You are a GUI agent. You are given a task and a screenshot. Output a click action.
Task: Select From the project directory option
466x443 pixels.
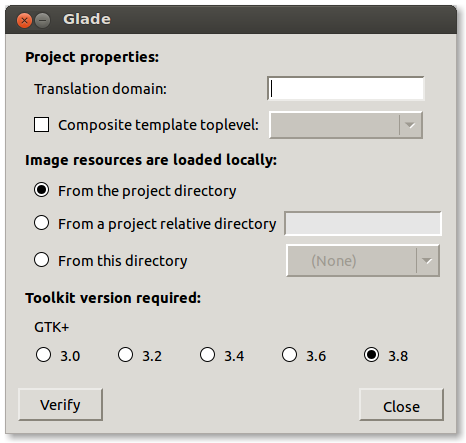(42, 190)
